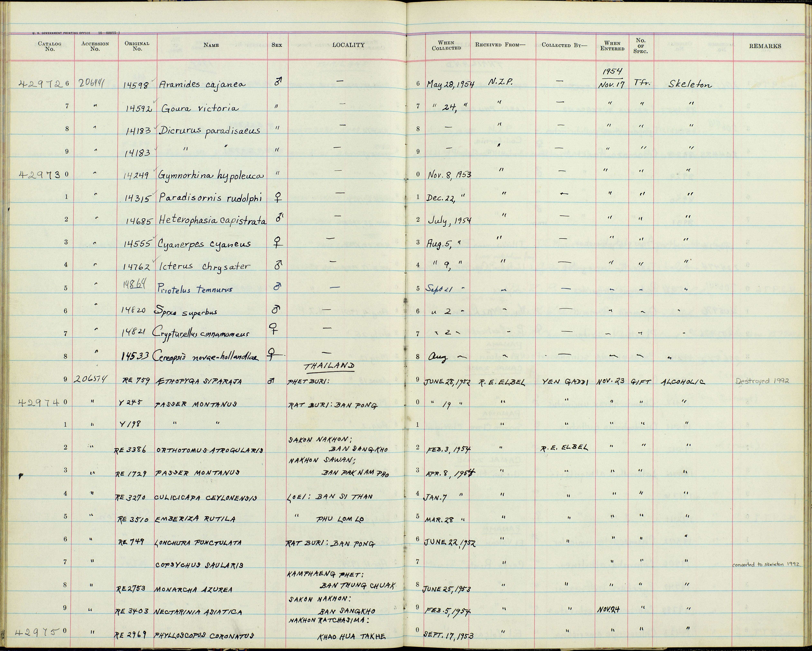
Task: Click the 'Original No.' column header
Action: click(137, 46)
